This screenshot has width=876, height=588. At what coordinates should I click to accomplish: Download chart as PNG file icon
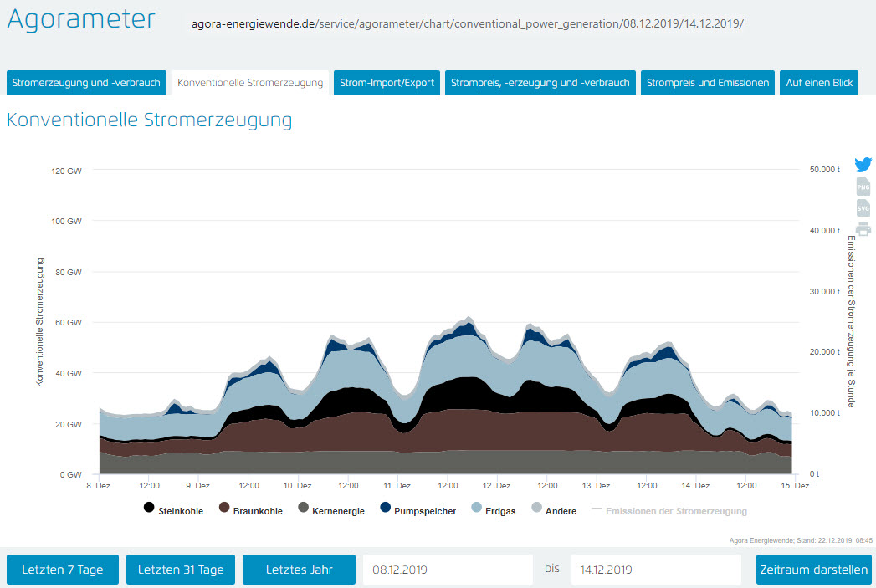pyautogui.click(x=863, y=187)
